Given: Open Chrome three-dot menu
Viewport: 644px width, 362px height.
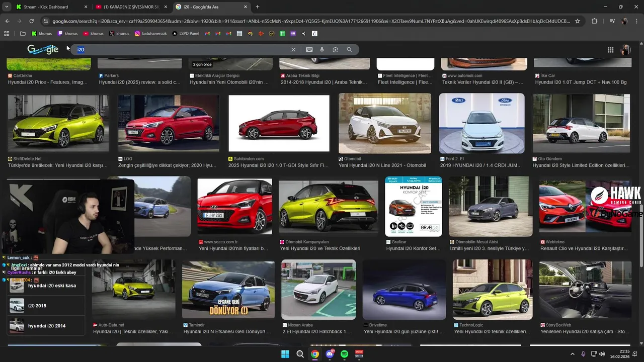Looking at the screenshot, I should [x=637, y=21].
